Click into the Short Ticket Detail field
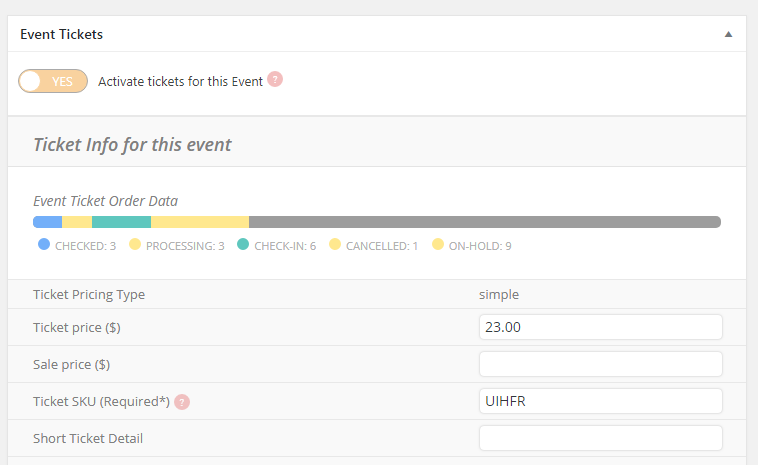Viewport: 758px width, 465px height. pos(601,438)
